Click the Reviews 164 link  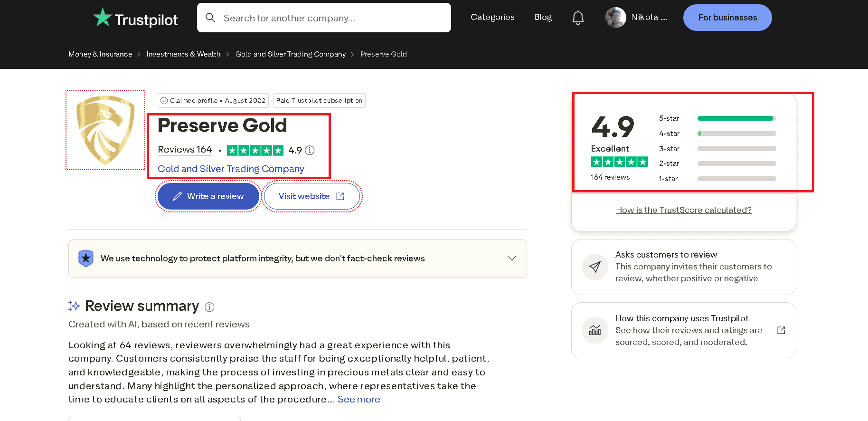click(x=185, y=150)
